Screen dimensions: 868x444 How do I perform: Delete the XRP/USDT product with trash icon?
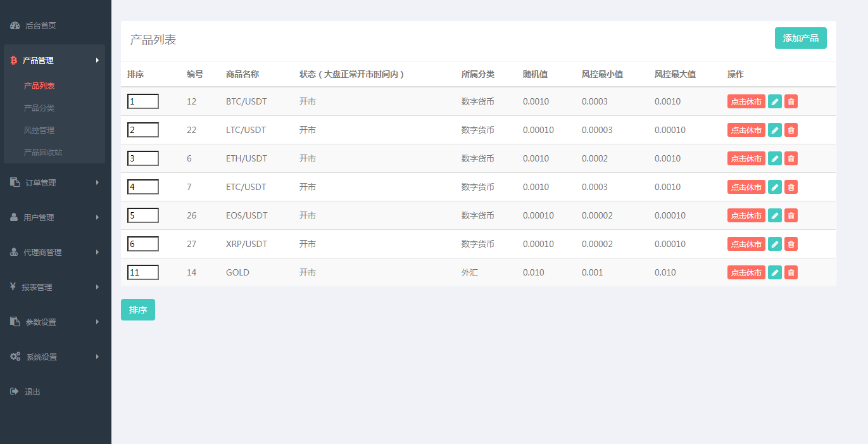(x=791, y=244)
